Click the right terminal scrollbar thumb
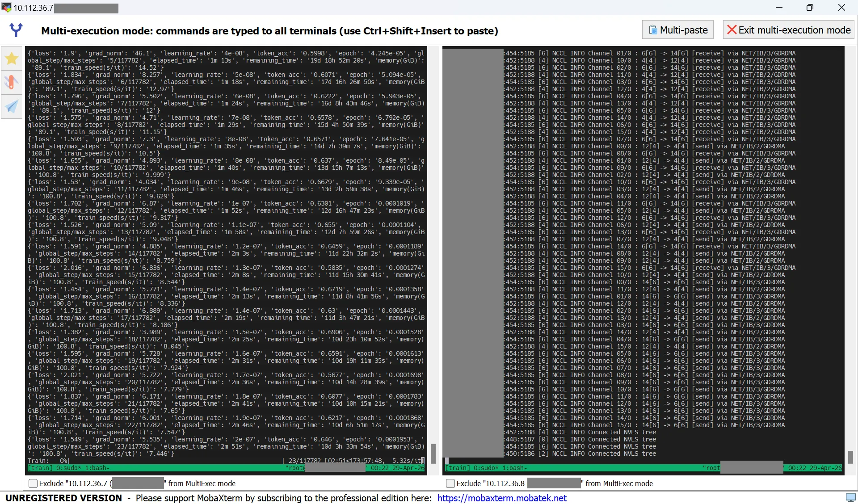The image size is (858, 504). 850,457
